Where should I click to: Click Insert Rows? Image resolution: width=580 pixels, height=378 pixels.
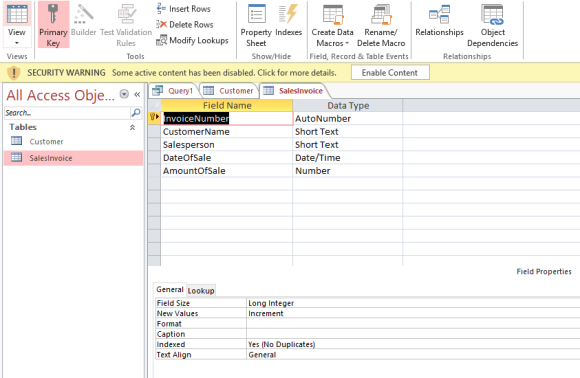(183, 9)
